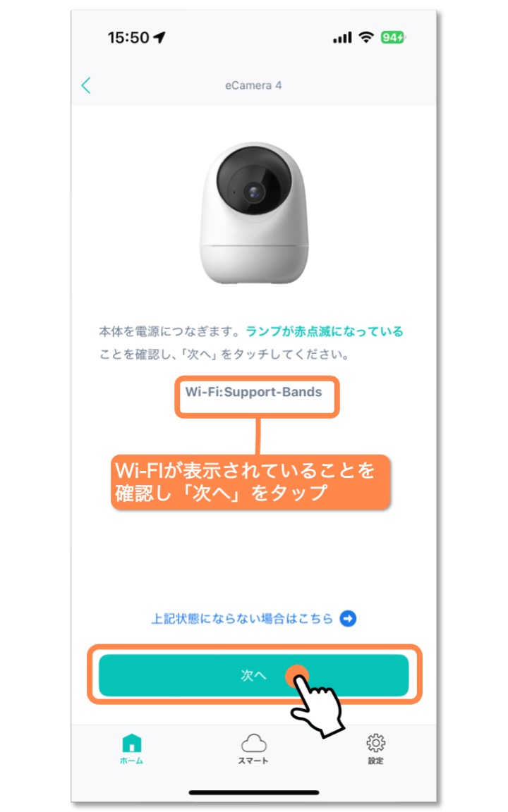Tap the orange Wi-Fi確認 instruction callout

tap(250, 481)
